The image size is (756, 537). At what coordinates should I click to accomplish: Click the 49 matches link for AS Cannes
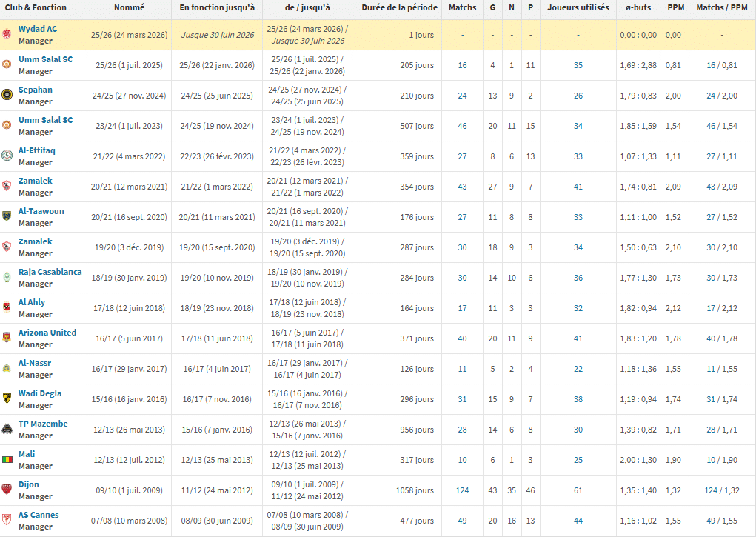(x=462, y=521)
